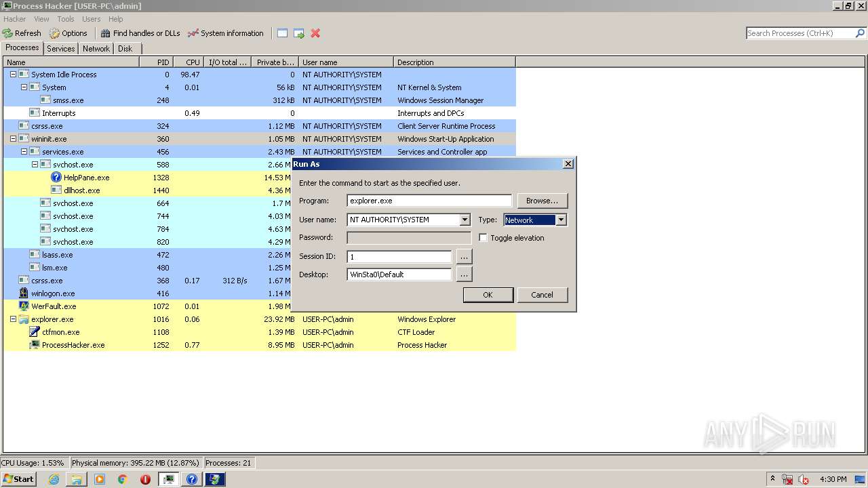Click the Find handles or DLLs icon
Viewport: 868px width, 488px height.
[x=105, y=33]
